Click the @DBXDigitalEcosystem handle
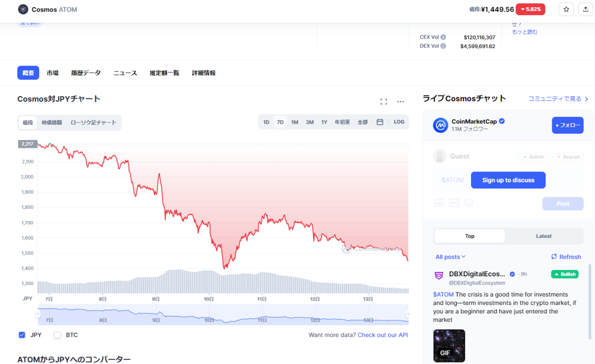 point(477,283)
